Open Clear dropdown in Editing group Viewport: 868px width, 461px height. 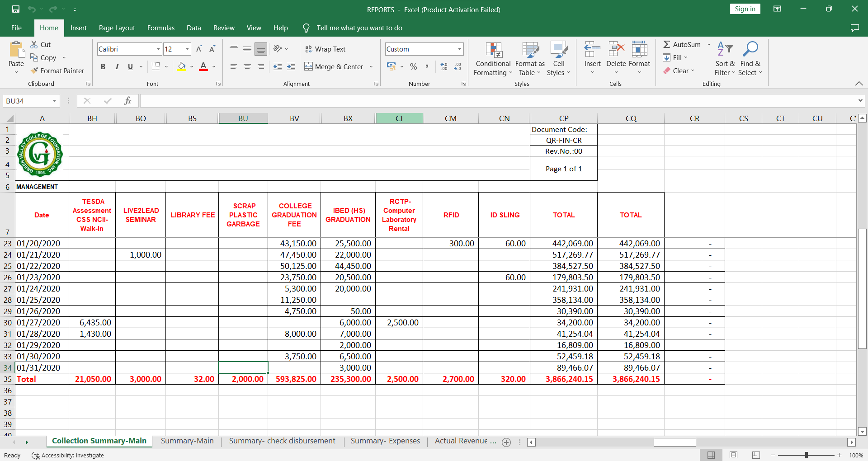pos(679,71)
